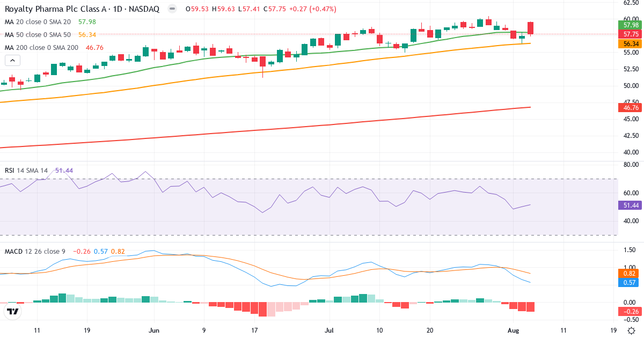
Task: Click the Aug date on time axis
Action: tap(513, 330)
